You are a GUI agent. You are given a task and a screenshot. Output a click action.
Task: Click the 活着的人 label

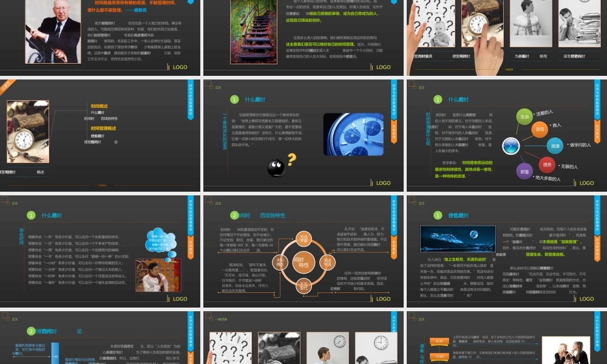[544, 113]
